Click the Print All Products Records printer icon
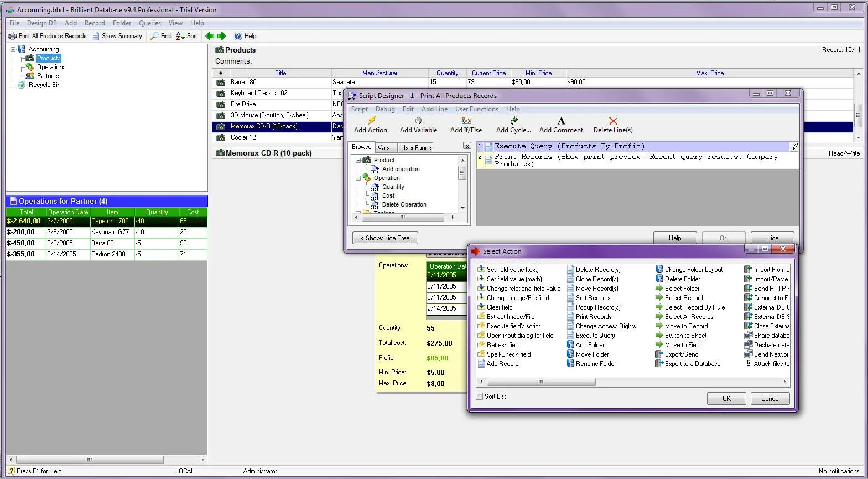The width and height of the screenshot is (868, 479). pyautogui.click(x=12, y=36)
